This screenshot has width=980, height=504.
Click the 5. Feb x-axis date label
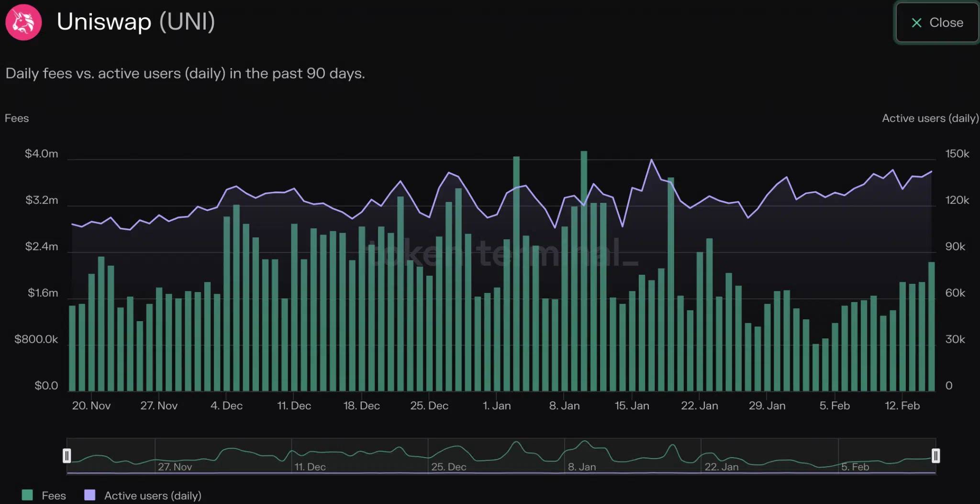835,406
